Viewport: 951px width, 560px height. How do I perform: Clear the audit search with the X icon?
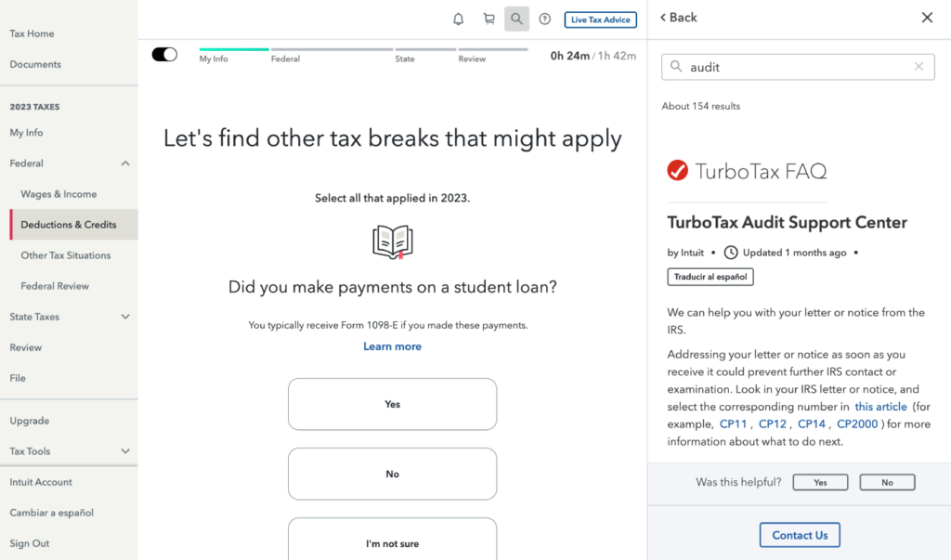point(918,66)
